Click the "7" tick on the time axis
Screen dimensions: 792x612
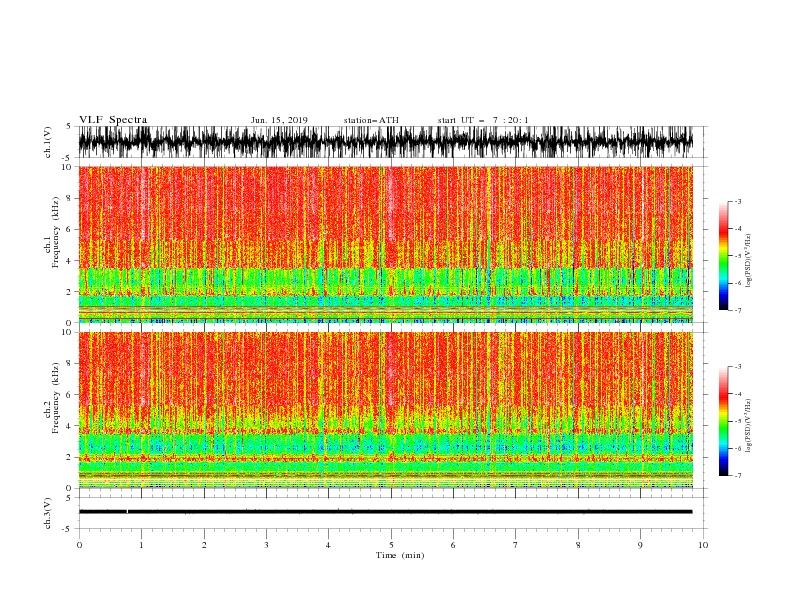click(516, 545)
